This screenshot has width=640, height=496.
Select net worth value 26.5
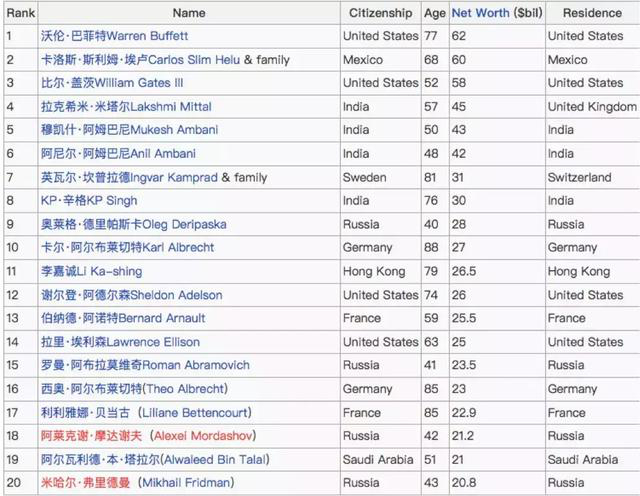[464, 271]
